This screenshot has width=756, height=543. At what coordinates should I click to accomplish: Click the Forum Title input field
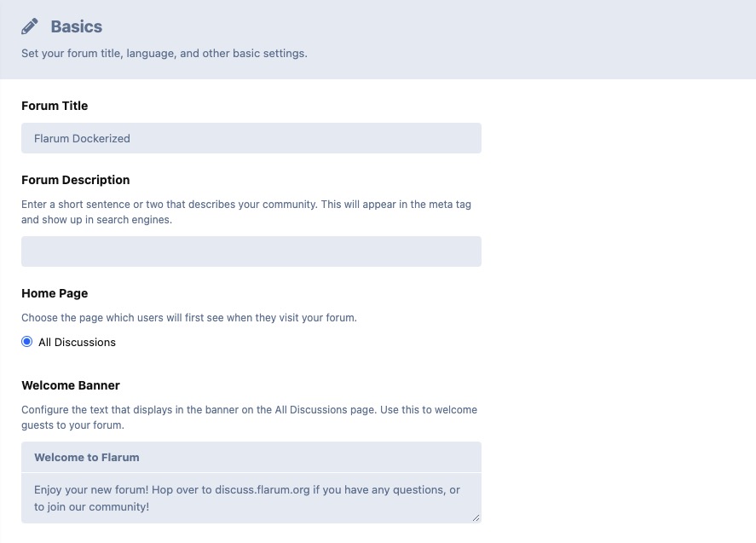(251, 138)
